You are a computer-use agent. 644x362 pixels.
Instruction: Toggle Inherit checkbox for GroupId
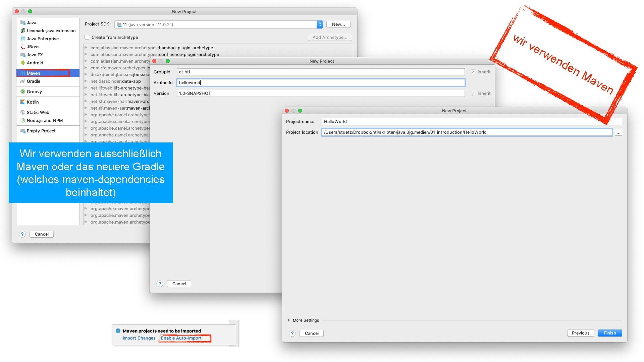[x=473, y=72]
